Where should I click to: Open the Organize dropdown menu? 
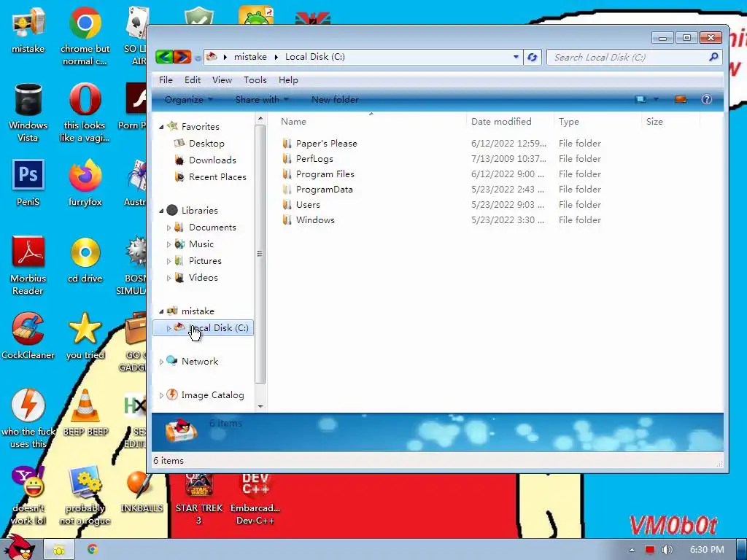coord(189,99)
